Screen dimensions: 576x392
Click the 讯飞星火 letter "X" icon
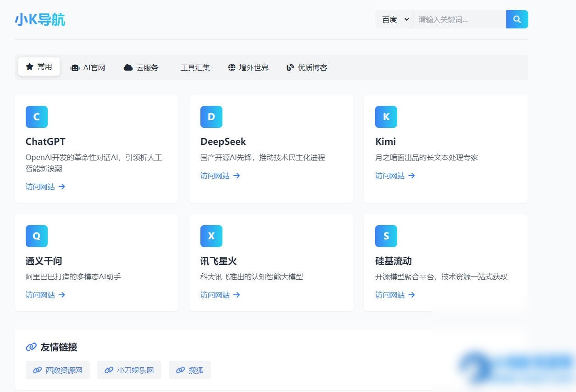(x=211, y=236)
